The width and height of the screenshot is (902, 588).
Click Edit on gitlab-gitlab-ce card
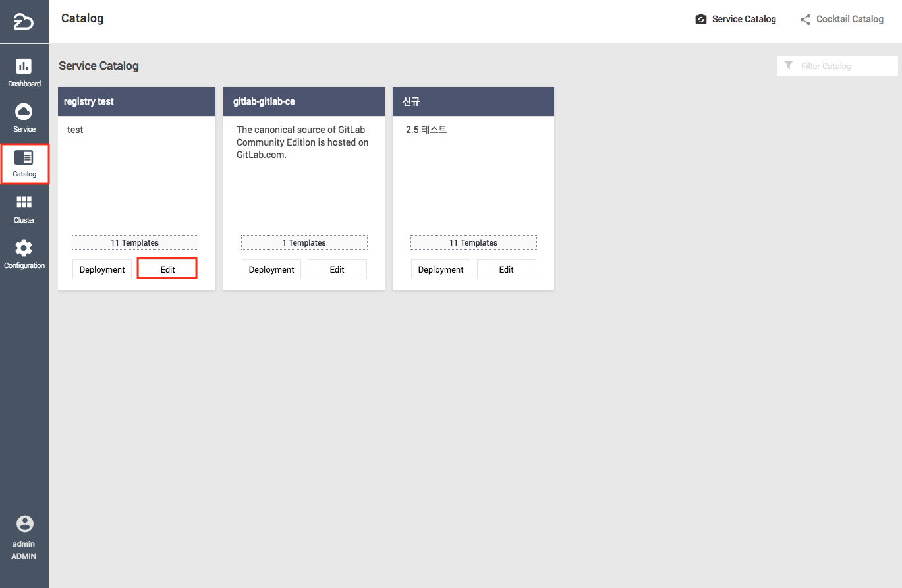click(x=337, y=269)
